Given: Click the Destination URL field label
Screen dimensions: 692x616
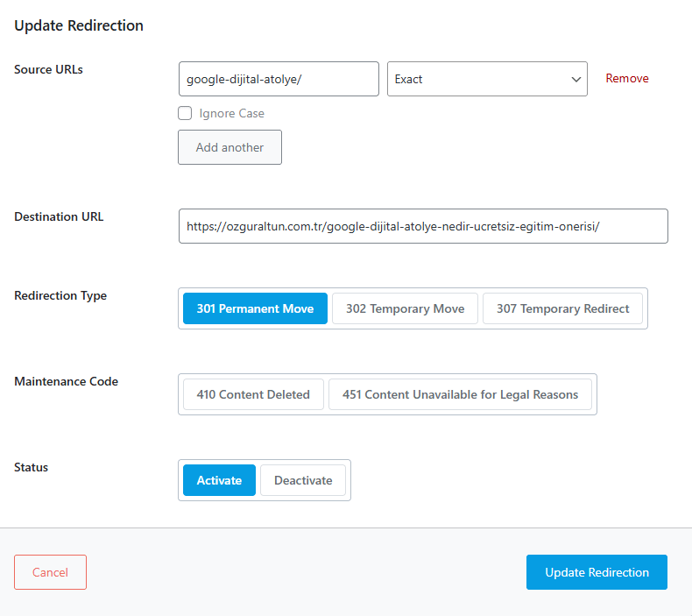Looking at the screenshot, I should [x=59, y=216].
